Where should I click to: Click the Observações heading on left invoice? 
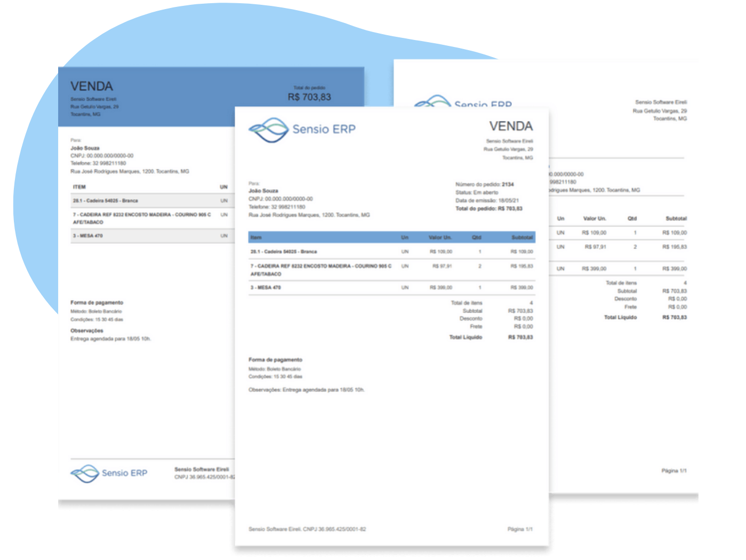click(x=87, y=331)
